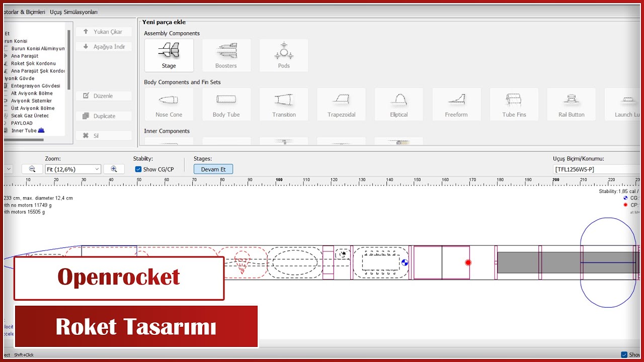
Task: Click the red CP marker on the rocket
Action: (x=468, y=262)
